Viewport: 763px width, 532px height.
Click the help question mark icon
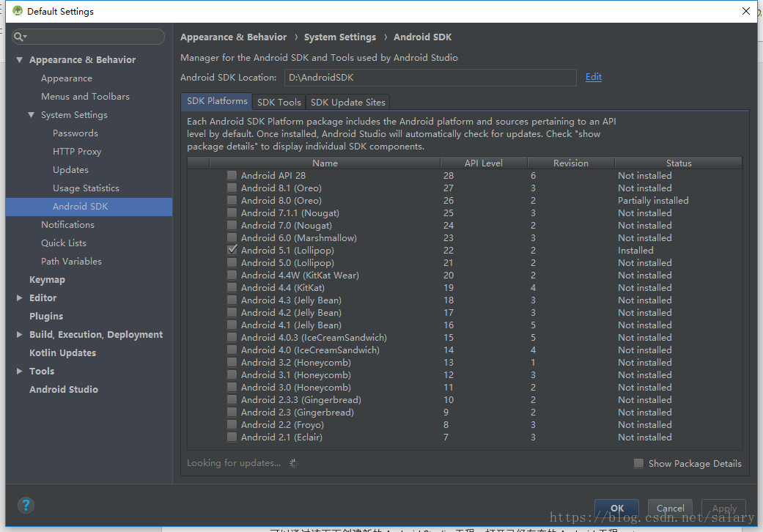26,506
